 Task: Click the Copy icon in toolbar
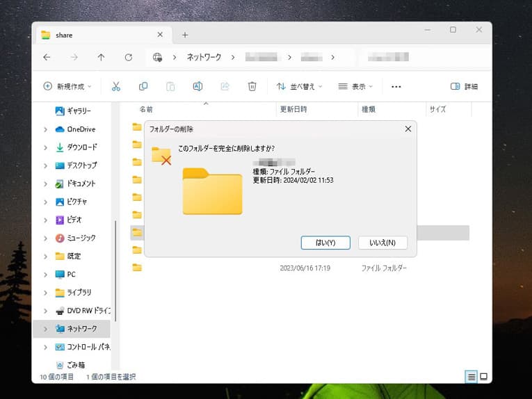tap(143, 86)
